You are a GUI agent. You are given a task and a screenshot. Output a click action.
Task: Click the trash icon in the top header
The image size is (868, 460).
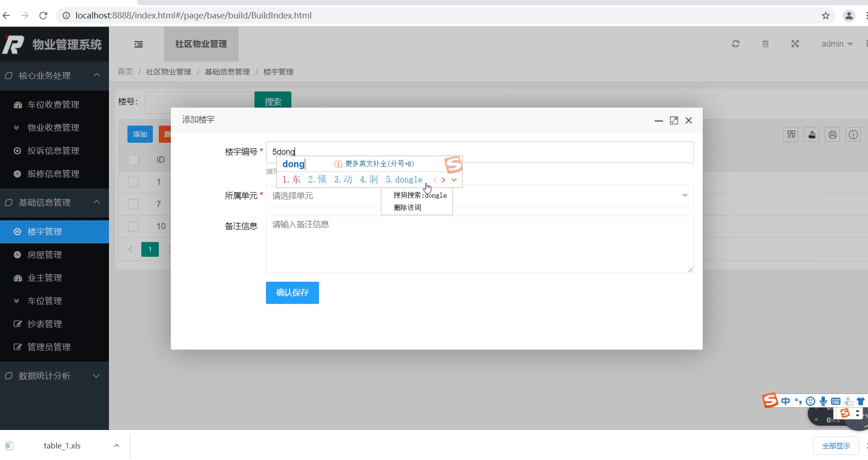coord(766,44)
